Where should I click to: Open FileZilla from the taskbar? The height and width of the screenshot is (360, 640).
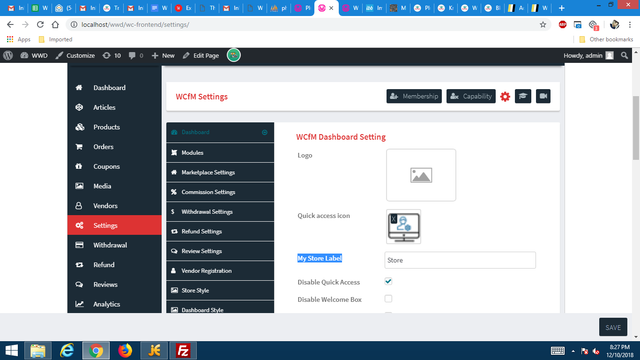pyautogui.click(x=183, y=351)
